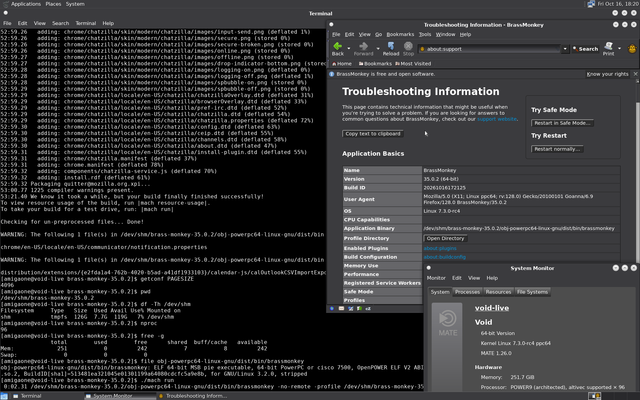Click the Know your rights button
This screenshot has height=400, width=640.
(607, 74)
